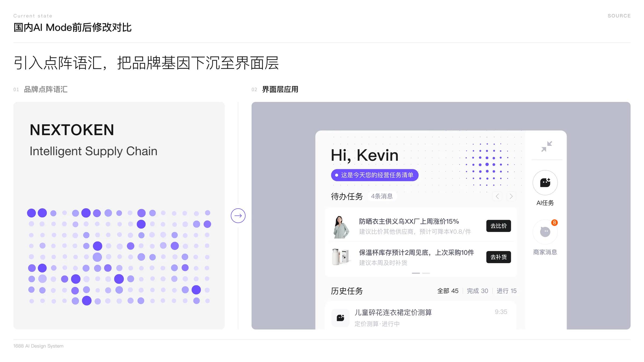The width and height of the screenshot is (644, 362).
Task: Click the 待办任务 heading
Action: tap(347, 196)
